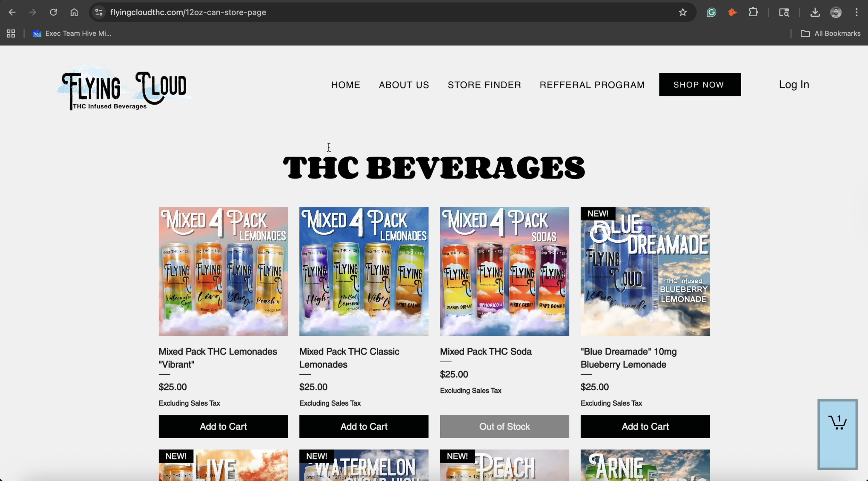The width and height of the screenshot is (868, 481).
Task: Go to STORE FINDER page
Action: [x=484, y=85]
